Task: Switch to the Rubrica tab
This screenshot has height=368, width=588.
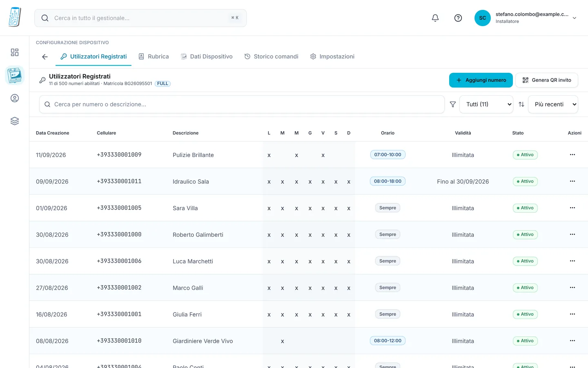Action: 154,56
